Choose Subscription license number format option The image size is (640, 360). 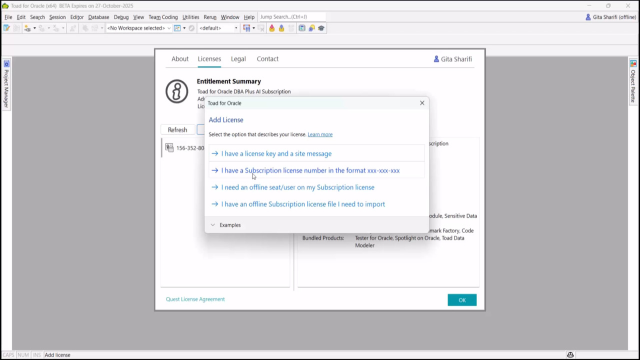316,170
